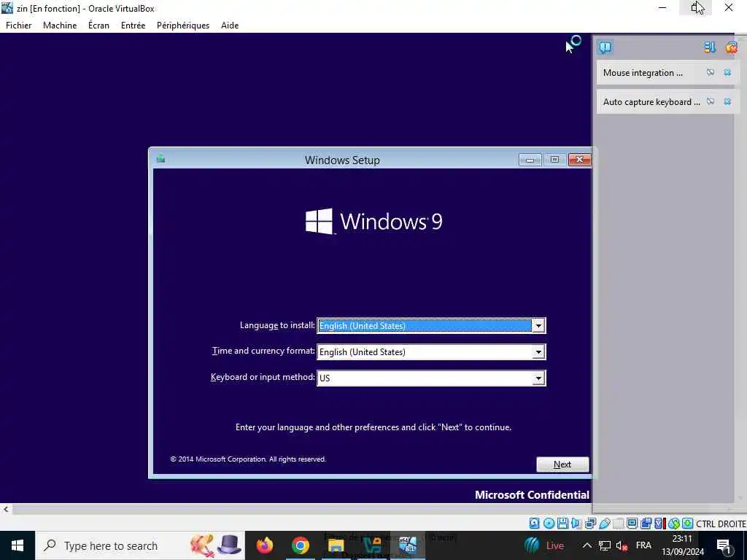Click the Next button in Windows Setup
747x560 pixels.
click(x=562, y=464)
